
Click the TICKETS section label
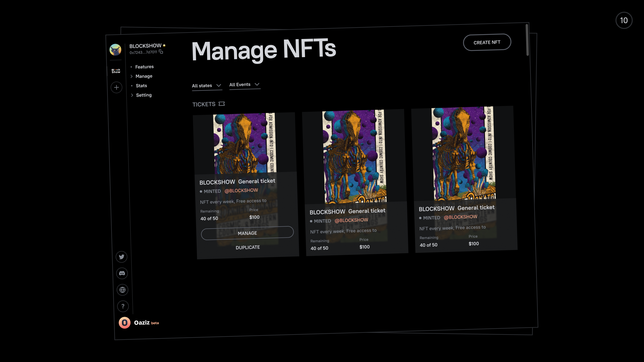click(x=204, y=104)
